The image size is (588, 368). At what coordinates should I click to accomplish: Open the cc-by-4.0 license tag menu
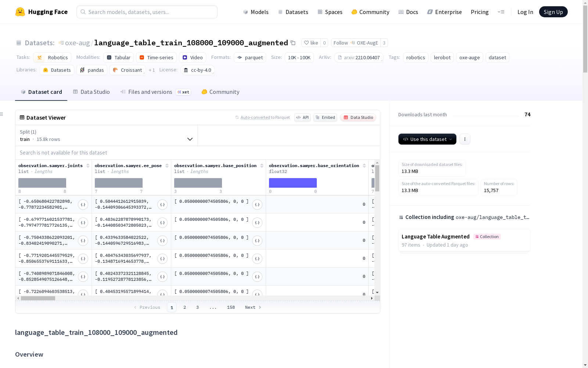tap(198, 70)
